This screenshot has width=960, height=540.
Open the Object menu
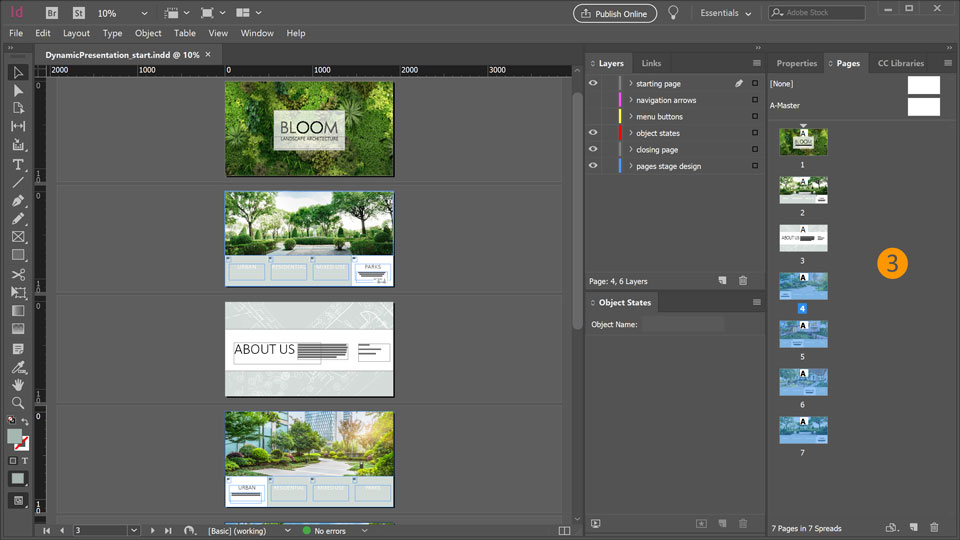(148, 33)
